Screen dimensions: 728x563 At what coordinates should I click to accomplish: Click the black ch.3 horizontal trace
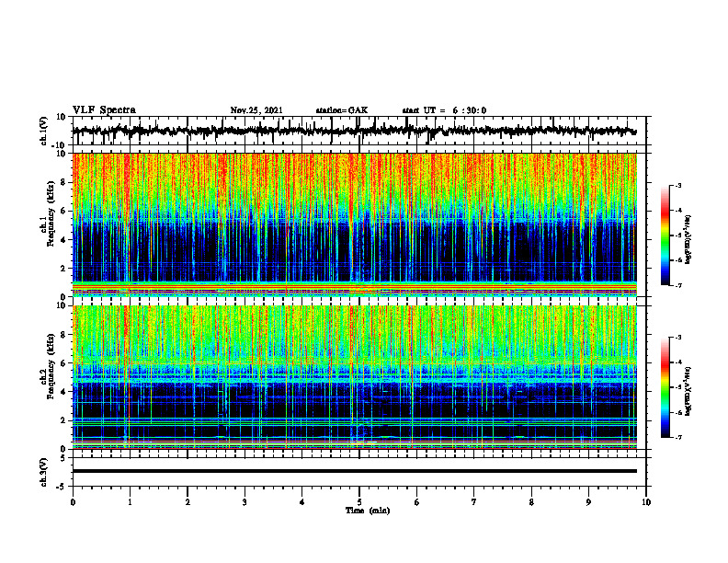[354, 471]
